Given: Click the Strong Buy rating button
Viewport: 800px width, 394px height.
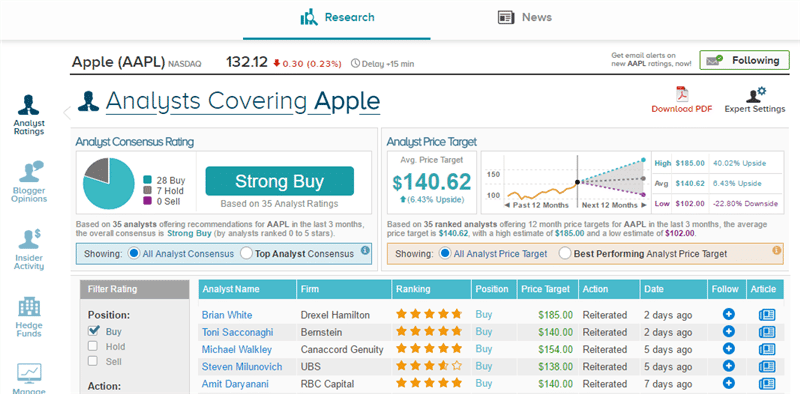Looking at the screenshot, I should click(279, 181).
